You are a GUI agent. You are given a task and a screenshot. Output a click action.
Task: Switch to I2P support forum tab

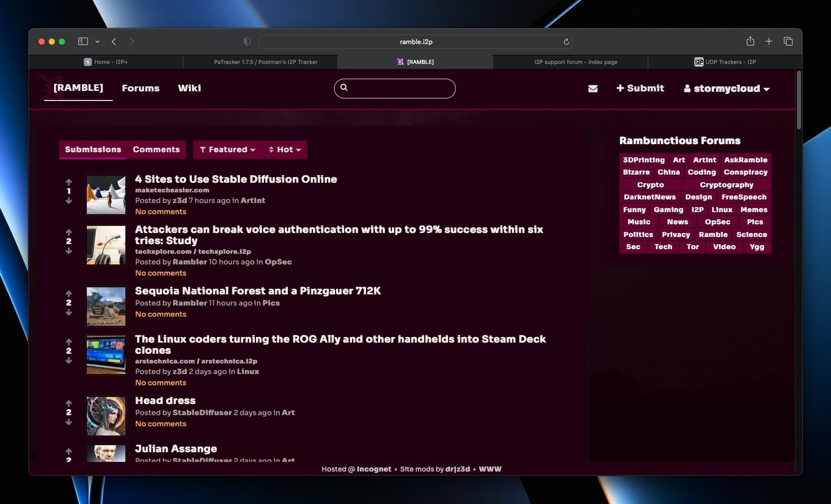click(x=575, y=62)
